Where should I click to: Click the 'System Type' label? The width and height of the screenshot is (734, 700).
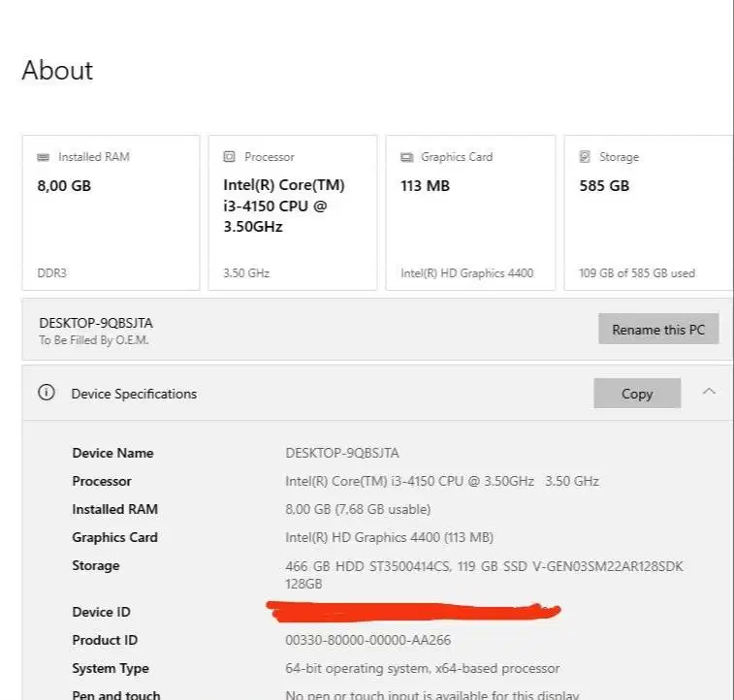111,668
